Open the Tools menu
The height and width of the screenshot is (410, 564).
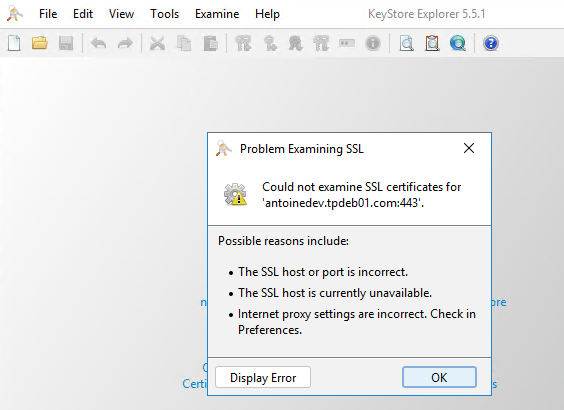tap(164, 14)
